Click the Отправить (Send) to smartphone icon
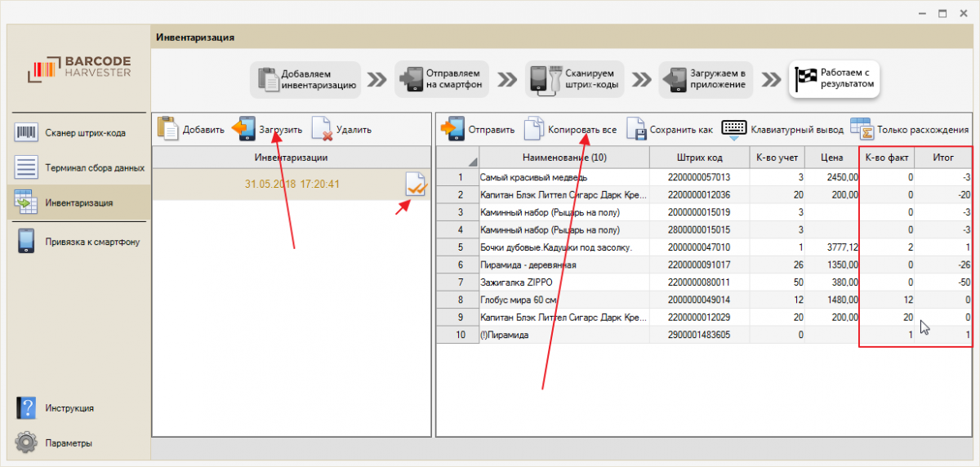The width and height of the screenshot is (980, 467). 453,129
